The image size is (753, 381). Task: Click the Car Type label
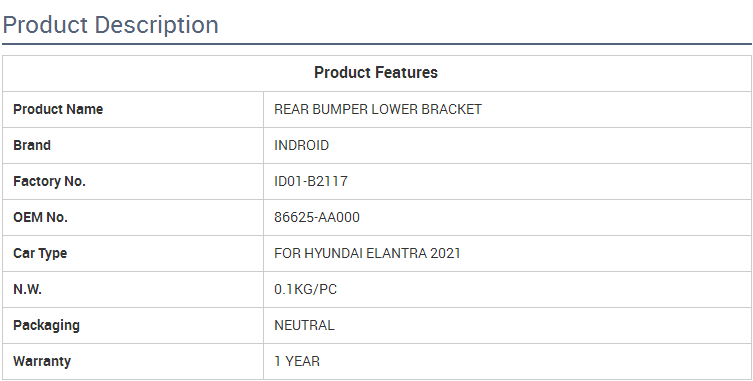[40, 253]
